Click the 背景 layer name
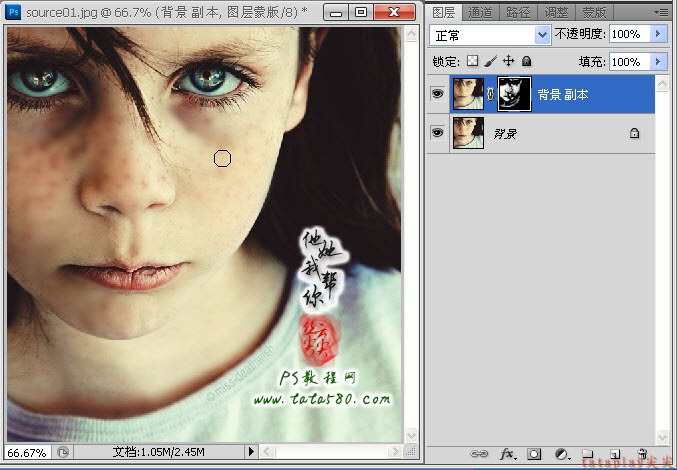677x470 pixels. click(x=505, y=134)
